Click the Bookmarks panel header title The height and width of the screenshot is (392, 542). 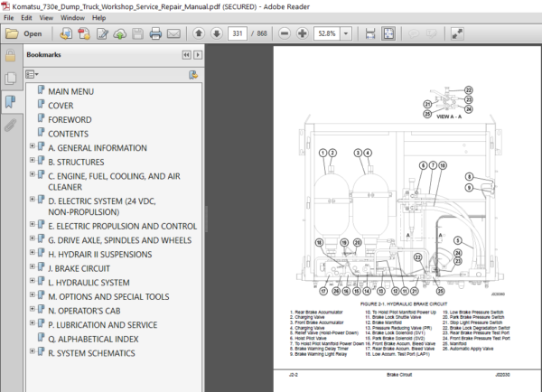point(43,54)
